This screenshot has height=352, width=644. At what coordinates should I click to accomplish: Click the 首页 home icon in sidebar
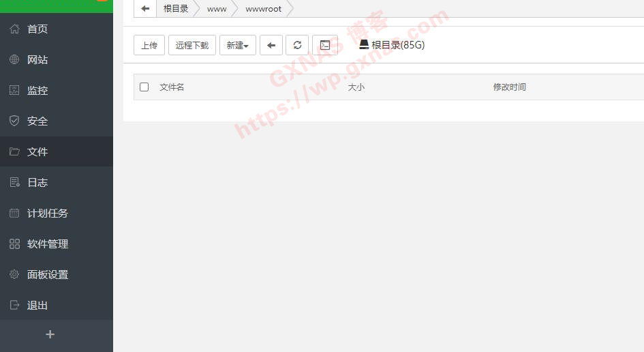point(14,29)
